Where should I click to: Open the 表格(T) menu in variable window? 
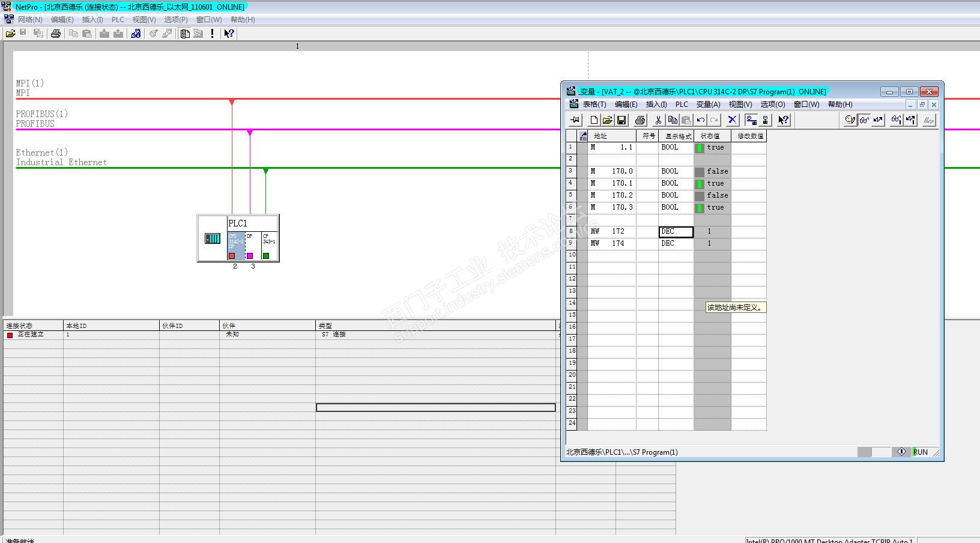594,105
